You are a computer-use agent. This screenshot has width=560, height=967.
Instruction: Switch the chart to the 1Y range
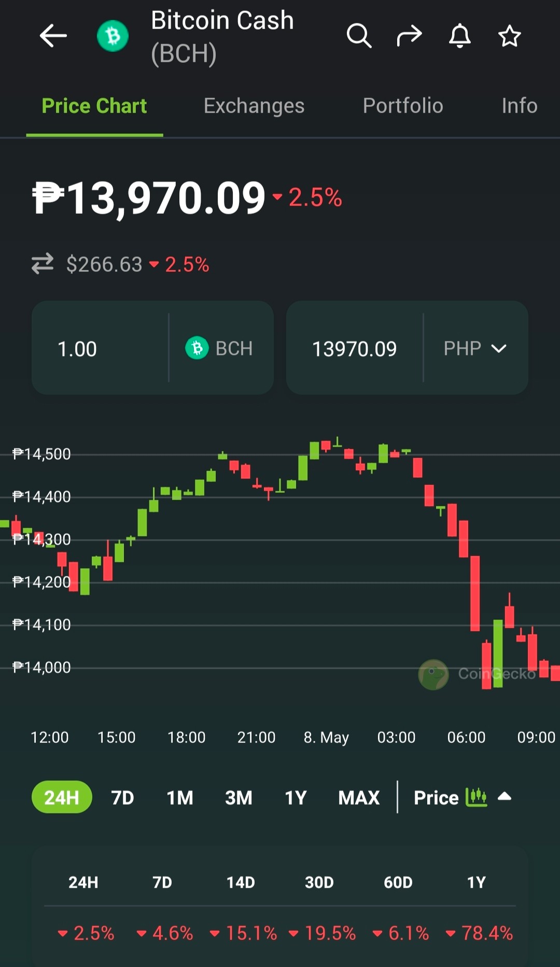(x=296, y=797)
